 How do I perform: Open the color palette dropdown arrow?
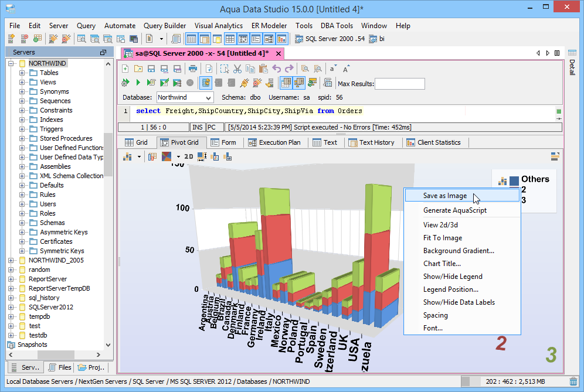[178, 156]
